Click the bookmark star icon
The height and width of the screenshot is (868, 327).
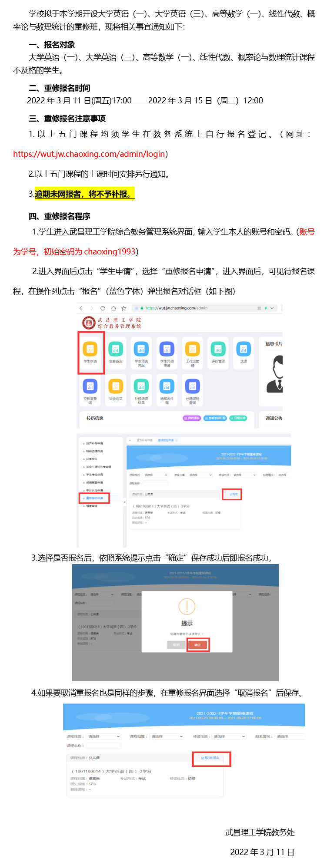124,308
